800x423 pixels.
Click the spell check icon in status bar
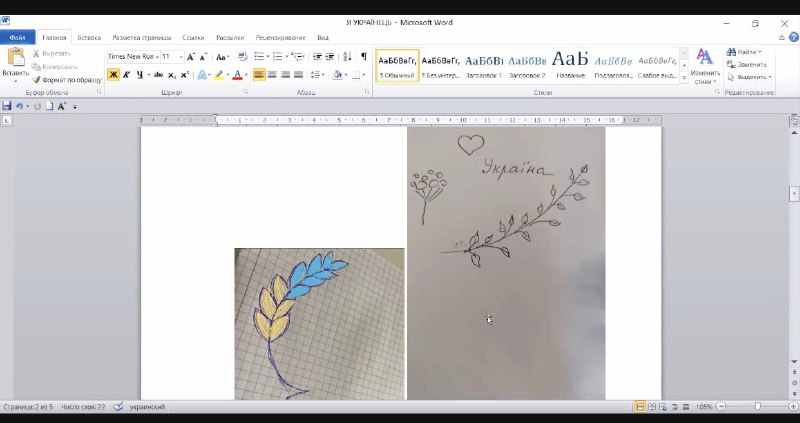pyautogui.click(x=118, y=407)
